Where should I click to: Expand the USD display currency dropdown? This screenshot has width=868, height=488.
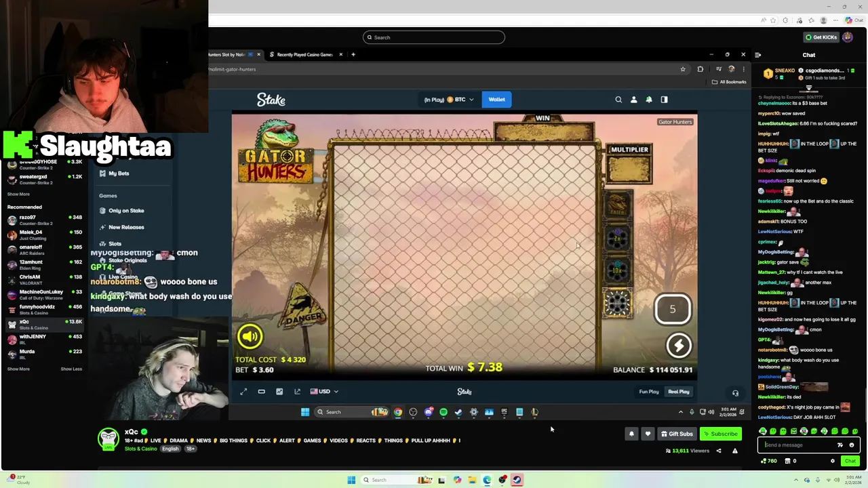(x=324, y=391)
